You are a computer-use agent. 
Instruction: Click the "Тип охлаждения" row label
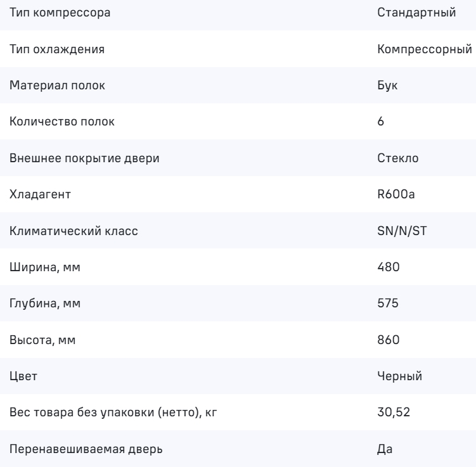(48, 49)
